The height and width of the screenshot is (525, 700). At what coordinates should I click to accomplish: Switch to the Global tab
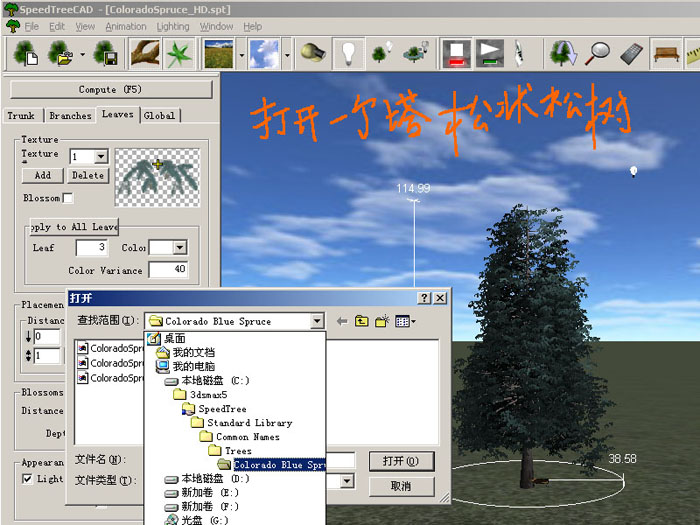159,116
